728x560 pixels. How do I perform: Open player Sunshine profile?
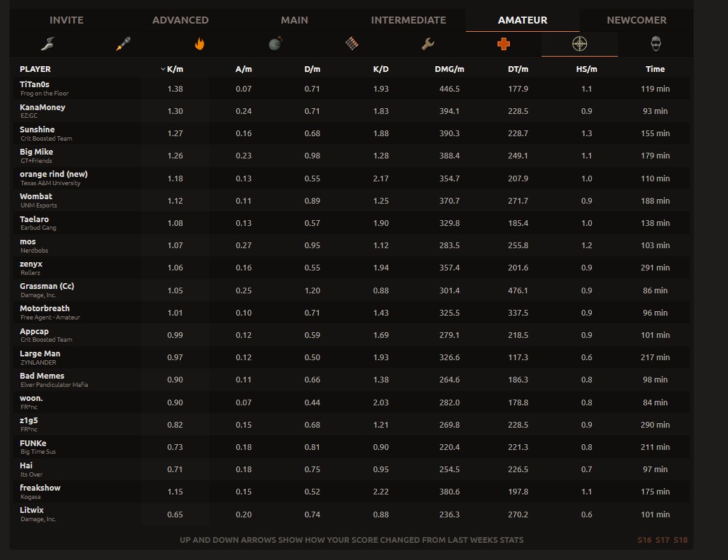point(37,130)
